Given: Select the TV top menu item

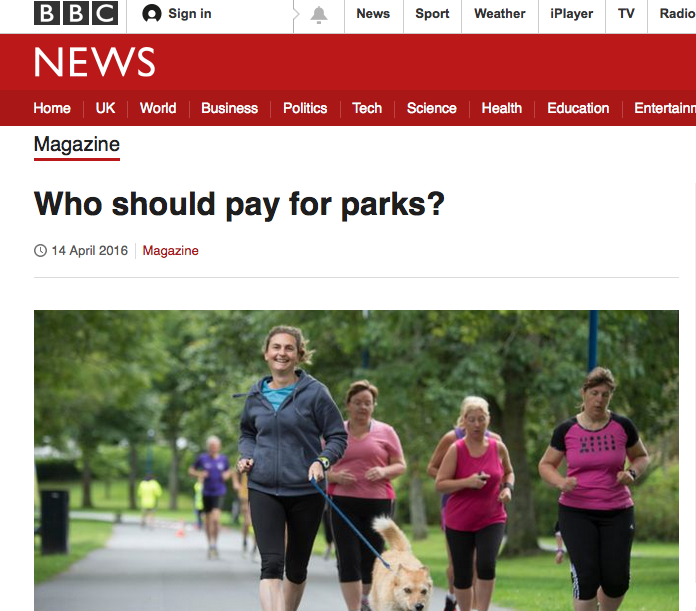Looking at the screenshot, I should [x=626, y=14].
